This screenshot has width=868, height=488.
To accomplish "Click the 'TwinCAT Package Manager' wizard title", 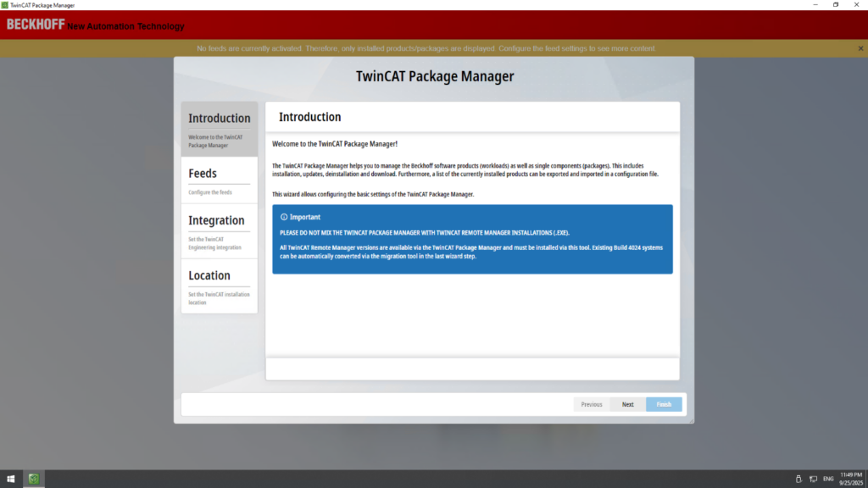I will pos(435,76).
